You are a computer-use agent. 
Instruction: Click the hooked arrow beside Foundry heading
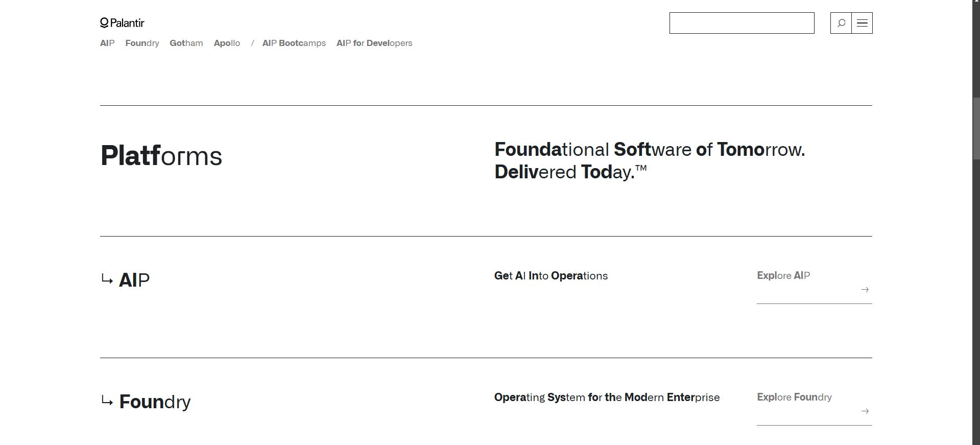pos(107,401)
